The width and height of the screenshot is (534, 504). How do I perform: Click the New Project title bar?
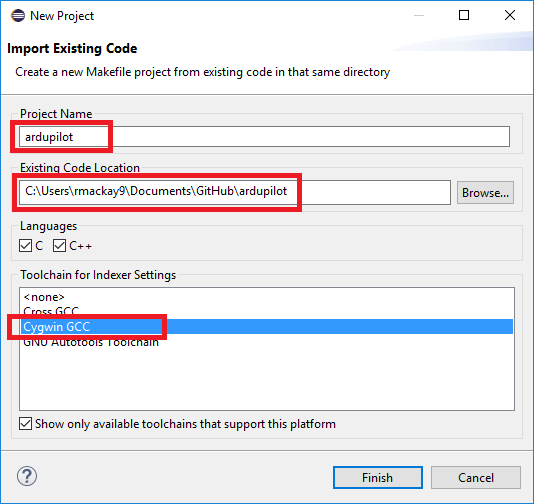pos(238,16)
